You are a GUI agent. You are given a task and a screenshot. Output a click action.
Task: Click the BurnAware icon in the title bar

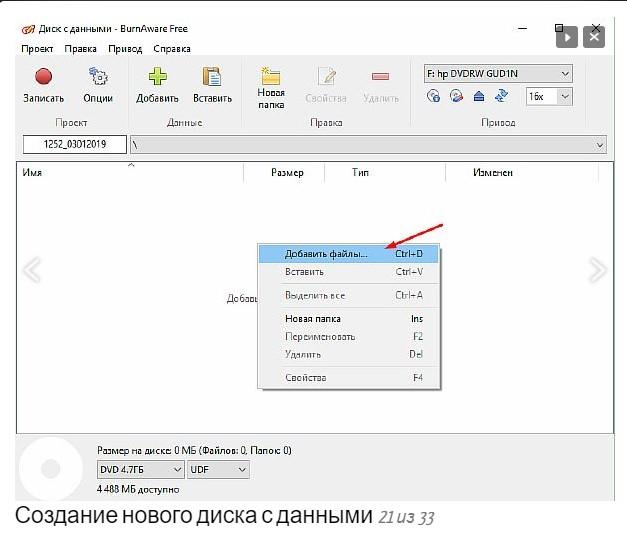click(x=28, y=29)
